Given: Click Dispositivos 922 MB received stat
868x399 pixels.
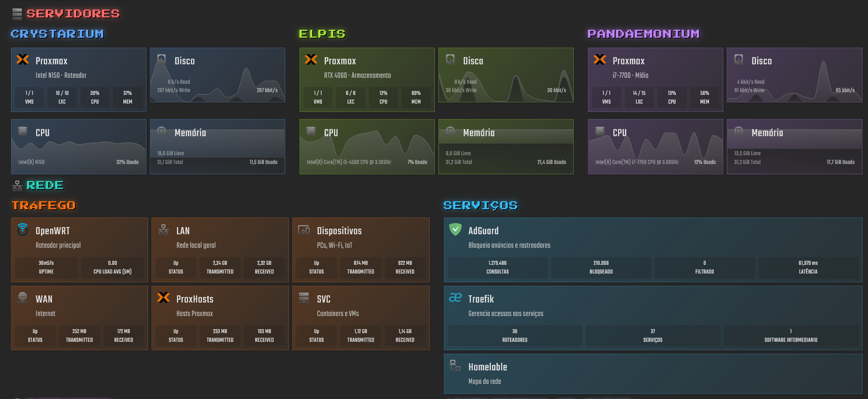Looking at the screenshot, I should 405,267.
